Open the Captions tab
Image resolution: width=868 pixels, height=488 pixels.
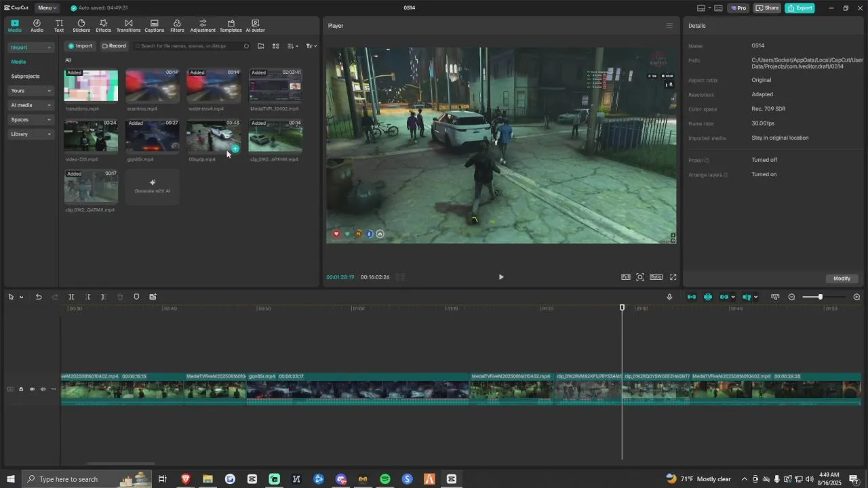coord(154,26)
